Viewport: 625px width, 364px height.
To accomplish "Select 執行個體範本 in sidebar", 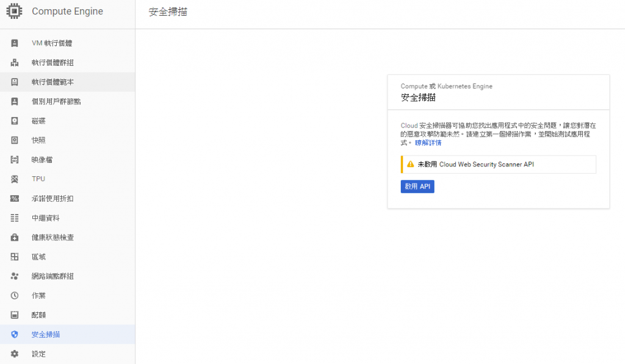I will [52, 82].
